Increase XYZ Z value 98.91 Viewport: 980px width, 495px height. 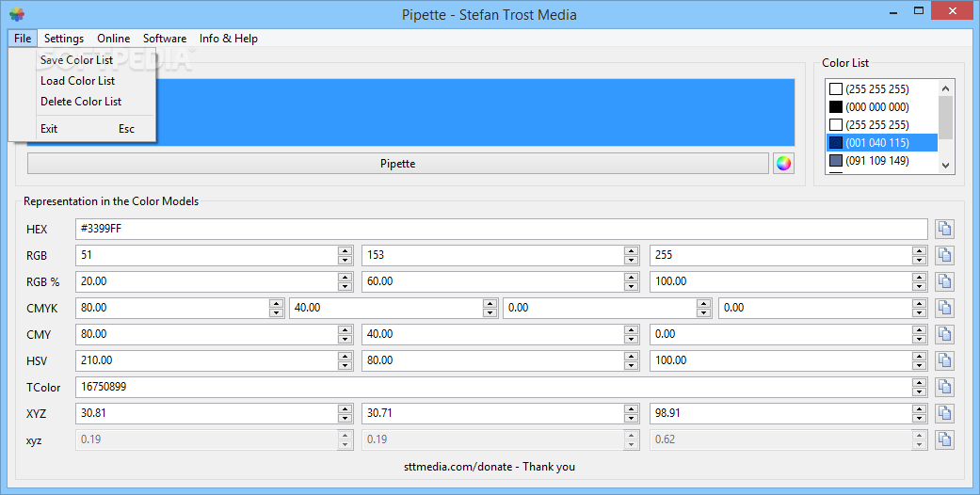coord(919,408)
